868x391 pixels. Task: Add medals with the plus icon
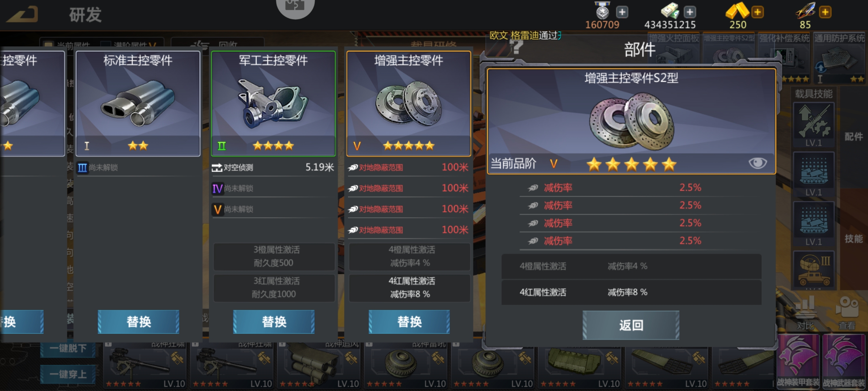tap(622, 12)
